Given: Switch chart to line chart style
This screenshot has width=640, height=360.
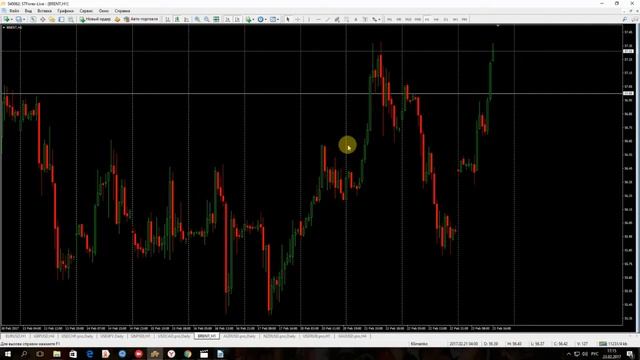Looking at the screenshot, I should tap(187, 19).
